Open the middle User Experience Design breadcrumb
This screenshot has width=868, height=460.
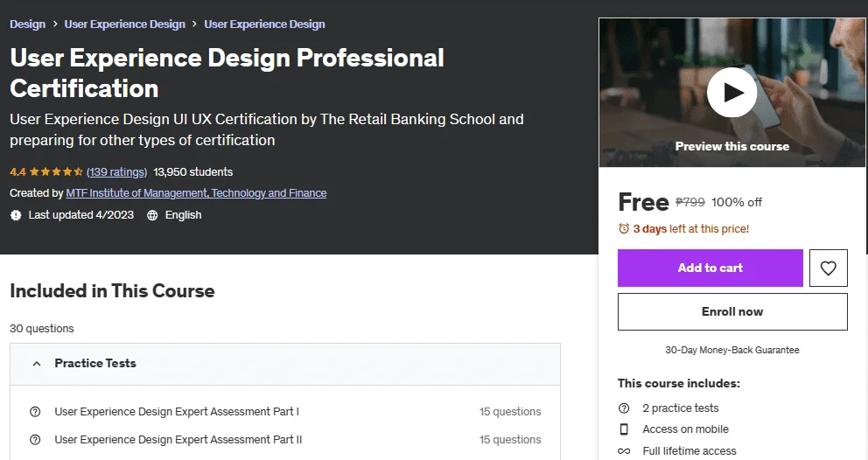[124, 24]
